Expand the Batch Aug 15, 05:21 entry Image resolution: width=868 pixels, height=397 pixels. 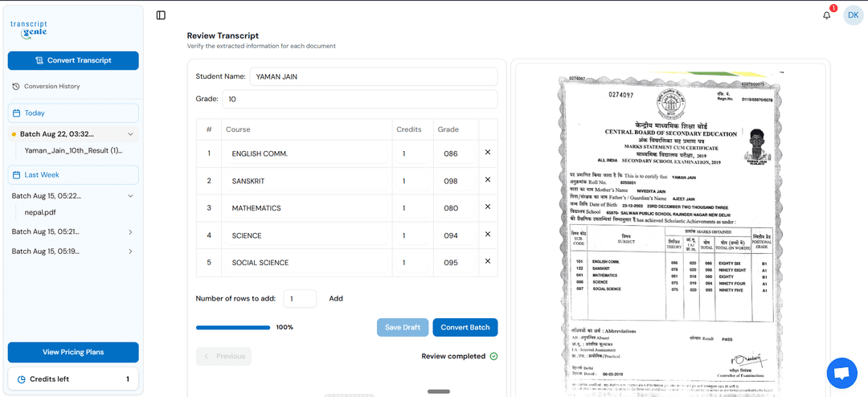pyautogui.click(x=130, y=232)
